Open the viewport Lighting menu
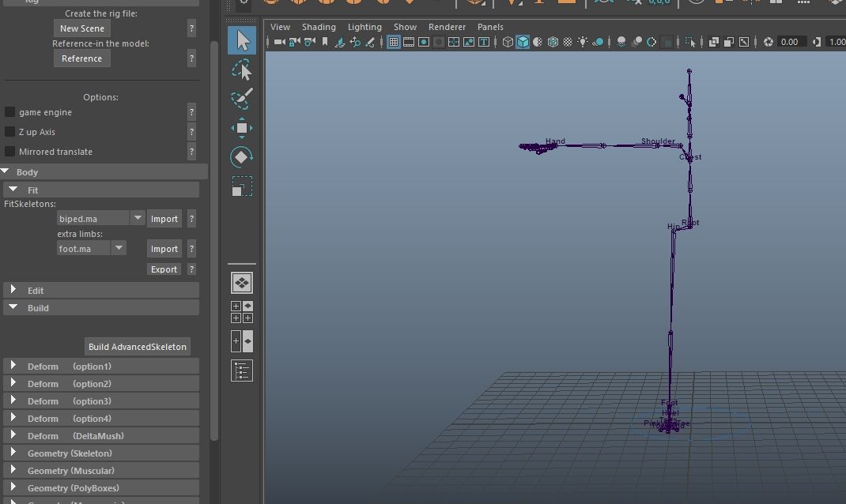The height and width of the screenshot is (504, 846). (364, 27)
